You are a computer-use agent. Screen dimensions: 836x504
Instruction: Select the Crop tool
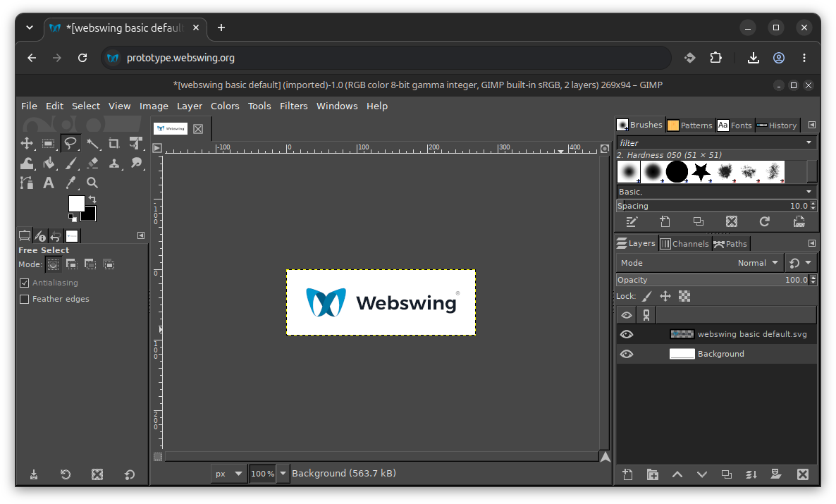pyautogui.click(x=114, y=143)
